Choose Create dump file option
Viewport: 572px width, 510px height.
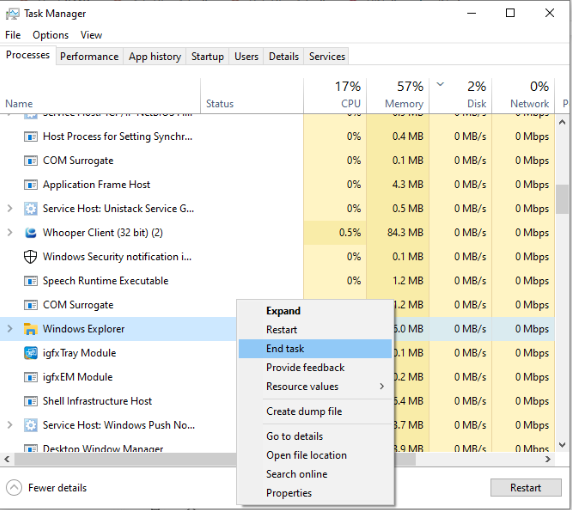click(315, 412)
